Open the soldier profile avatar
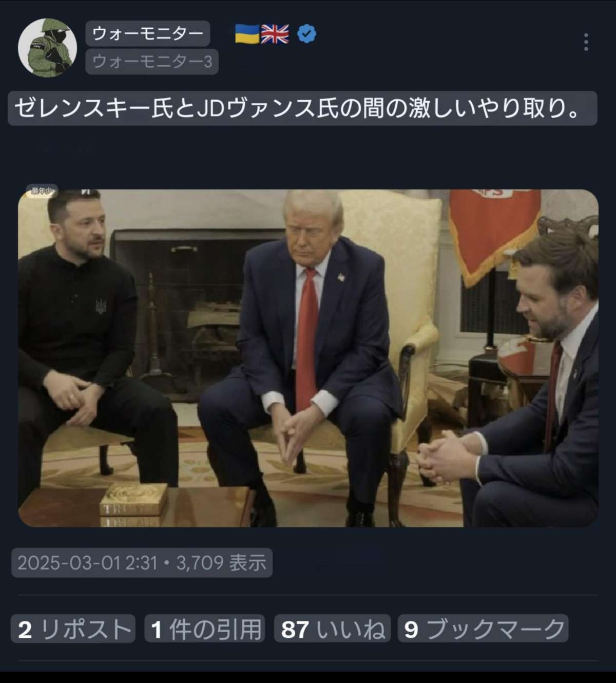This screenshot has width=616, height=683. click(47, 47)
